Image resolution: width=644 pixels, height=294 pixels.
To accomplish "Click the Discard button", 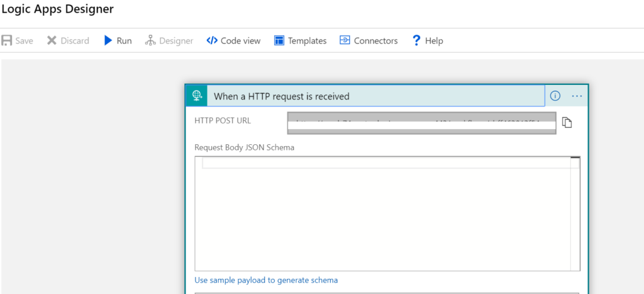I will [68, 41].
